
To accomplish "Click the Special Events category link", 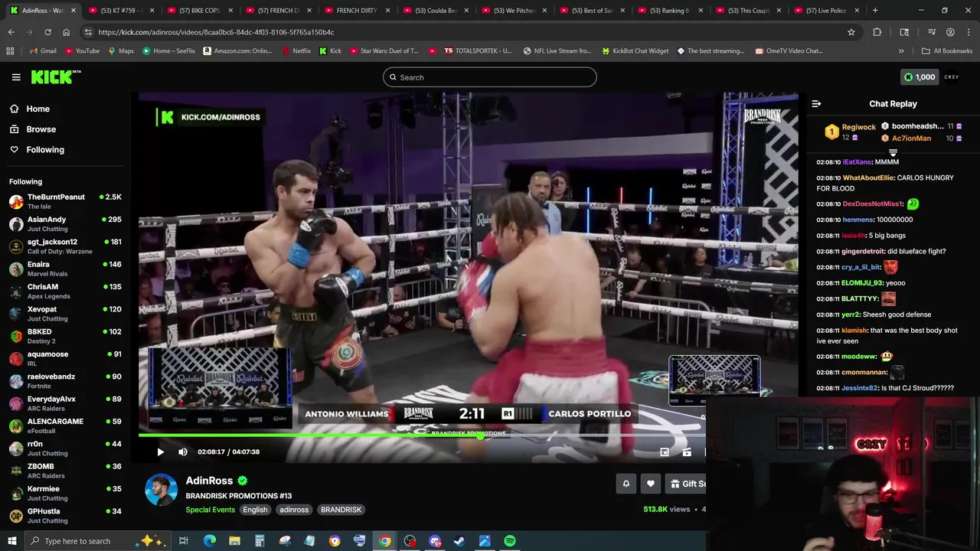I will click(x=210, y=510).
